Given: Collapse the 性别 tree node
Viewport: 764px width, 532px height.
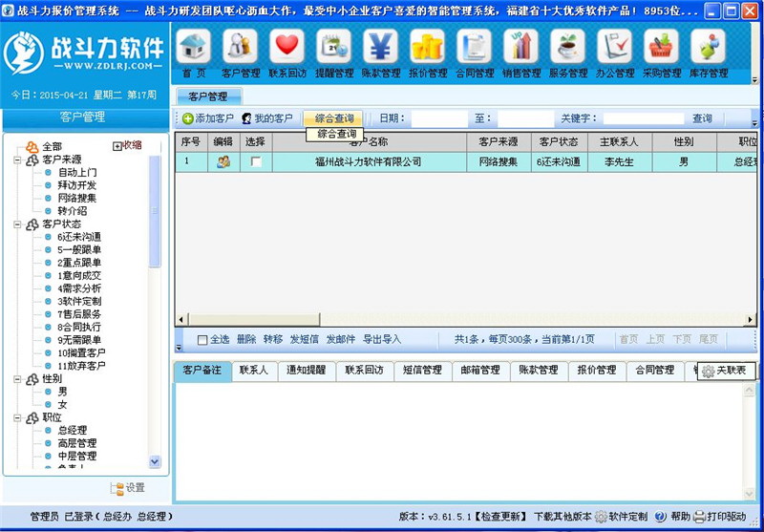Looking at the screenshot, I should click(17, 379).
